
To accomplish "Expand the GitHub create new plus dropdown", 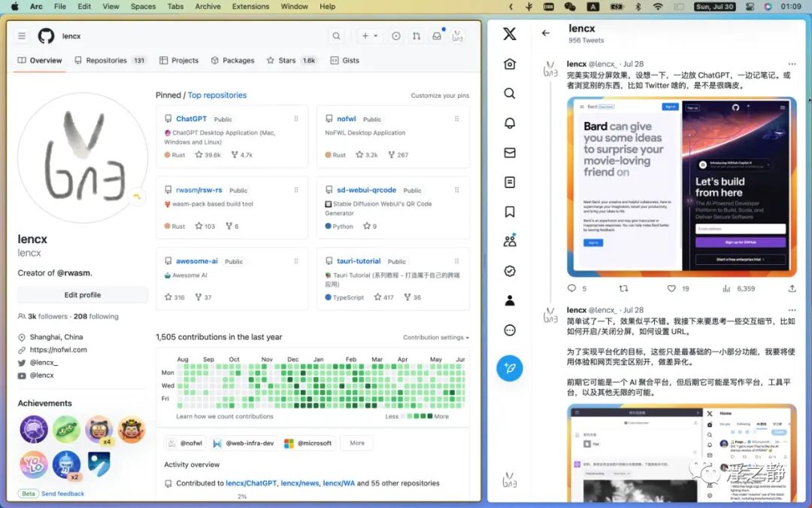I will (x=369, y=36).
